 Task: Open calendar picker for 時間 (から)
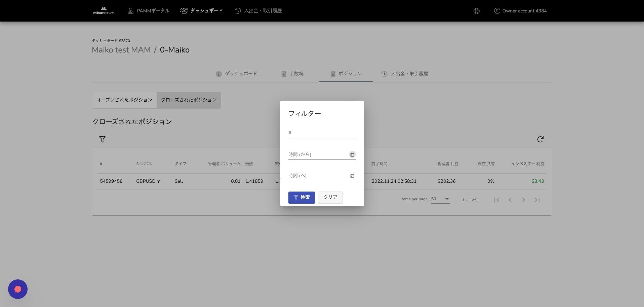(352, 155)
